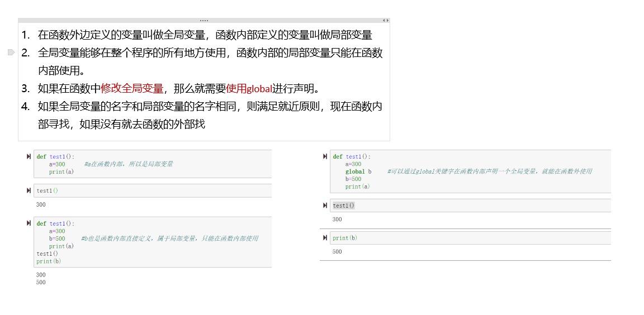Click the line 内部使用。
644x315 pixels.
point(61,70)
